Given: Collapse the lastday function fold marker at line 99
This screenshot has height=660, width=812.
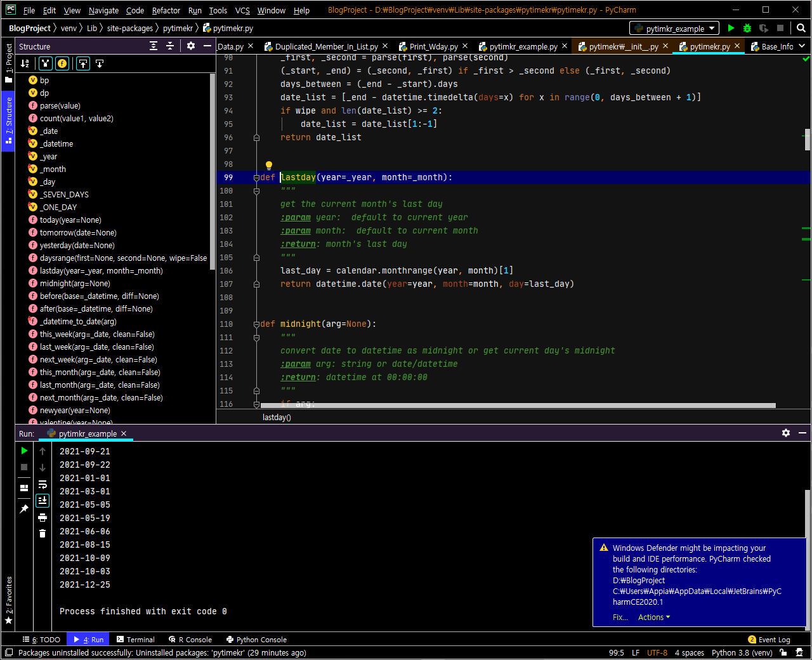Looking at the screenshot, I should (256, 178).
